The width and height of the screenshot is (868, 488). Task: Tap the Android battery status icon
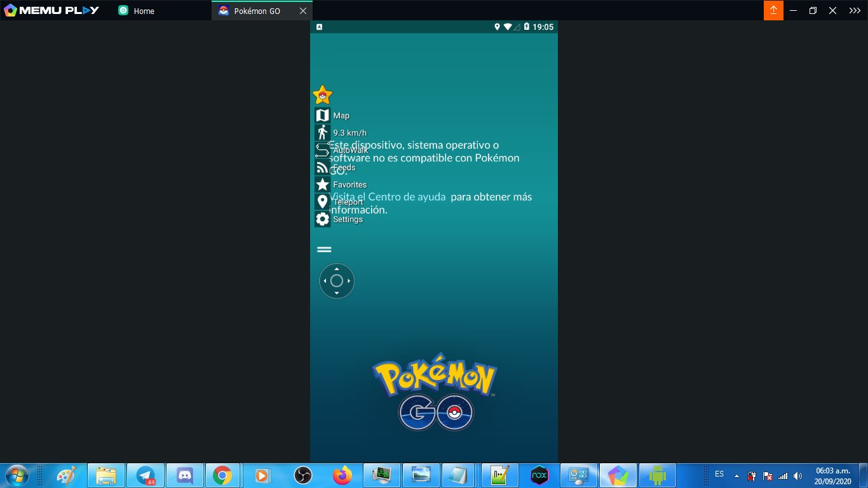527,27
